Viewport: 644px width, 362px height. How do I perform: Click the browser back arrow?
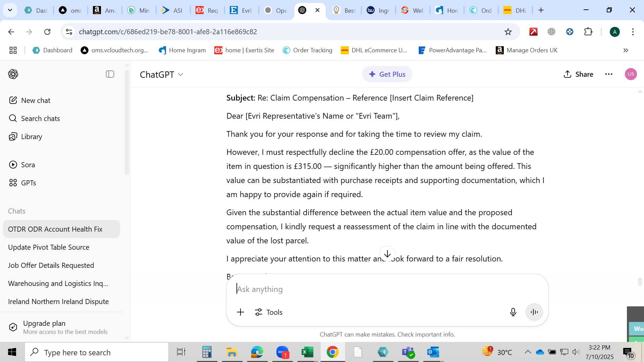pos(11,32)
